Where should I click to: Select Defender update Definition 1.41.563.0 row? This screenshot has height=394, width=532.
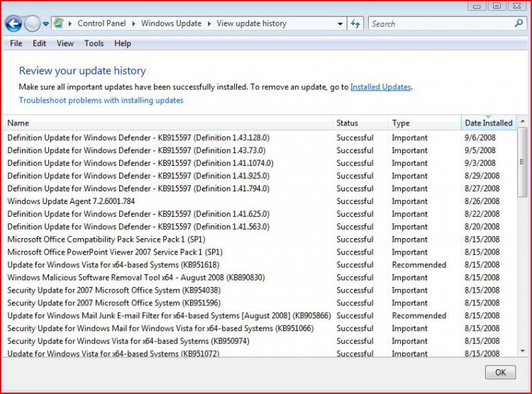(260, 227)
